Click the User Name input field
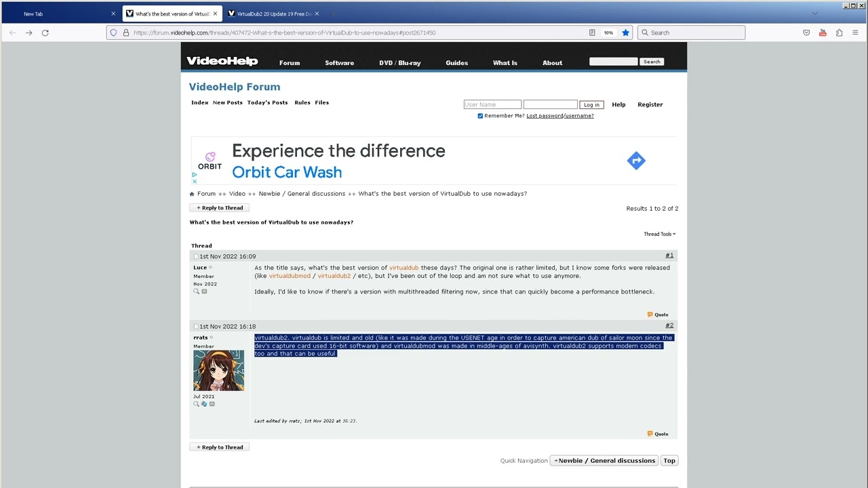Image resolution: width=868 pixels, height=488 pixels. coord(492,105)
